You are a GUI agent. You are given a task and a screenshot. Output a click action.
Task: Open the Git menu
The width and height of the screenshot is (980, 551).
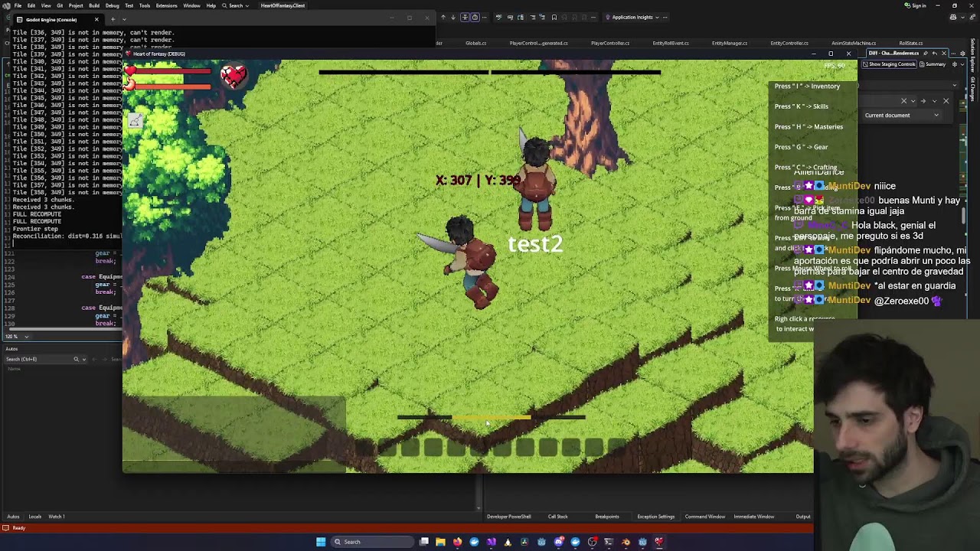[60, 5]
